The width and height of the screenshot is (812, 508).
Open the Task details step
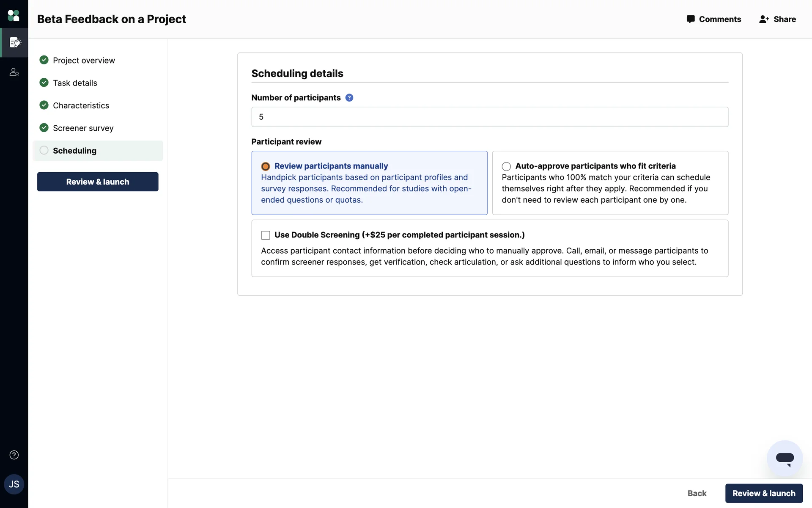(x=75, y=83)
